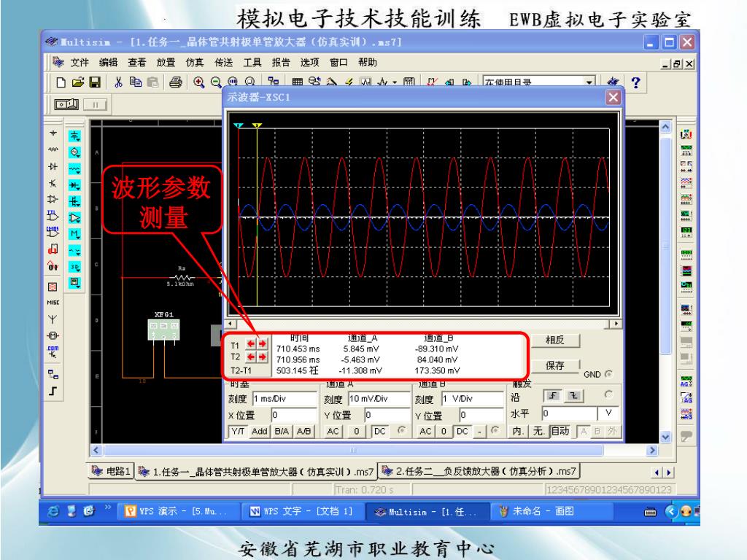Viewport: 747px width, 560px height.
Task: Open the 选项 menu
Action: tap(309, 63)
